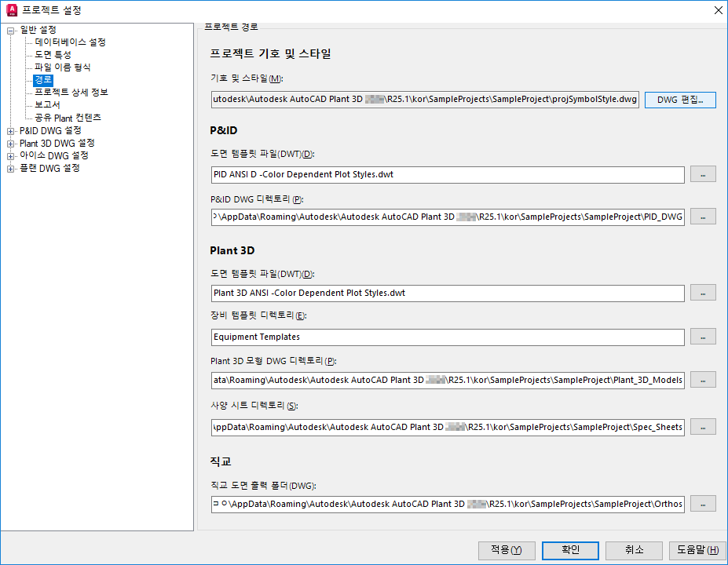728x565 pixels.
Task: Expand the P&ID DWG 설정 node
Action: tap(10, 131)
